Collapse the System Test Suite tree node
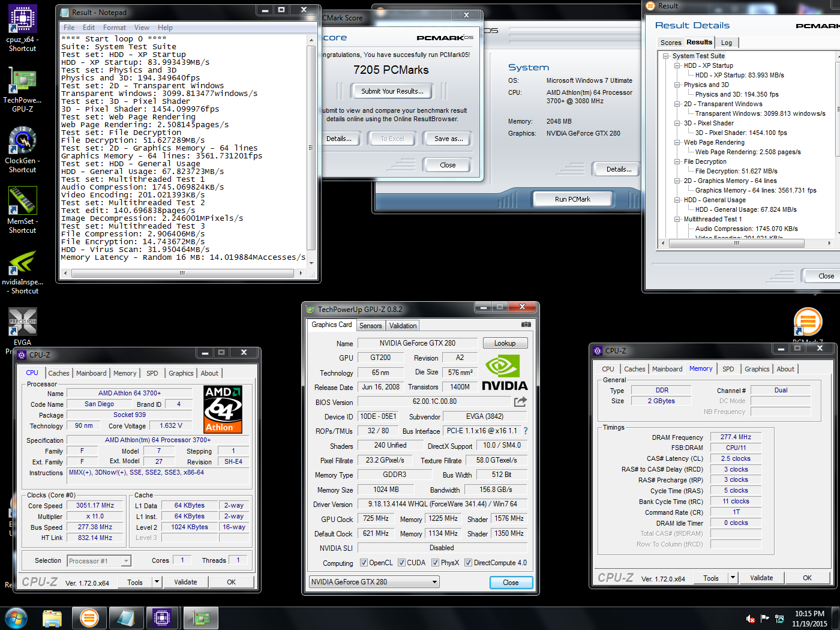The height and width of the screenshot is (630, 840). pos(665,56)
